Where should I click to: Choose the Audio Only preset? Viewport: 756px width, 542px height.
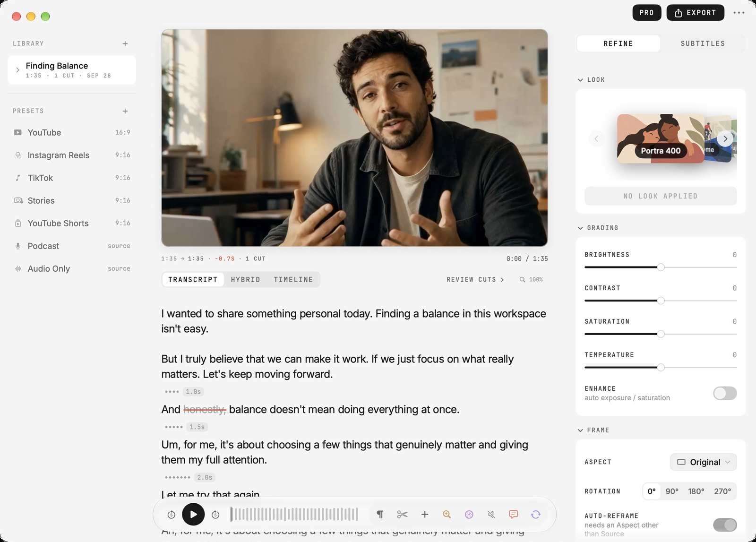[72, 269]
